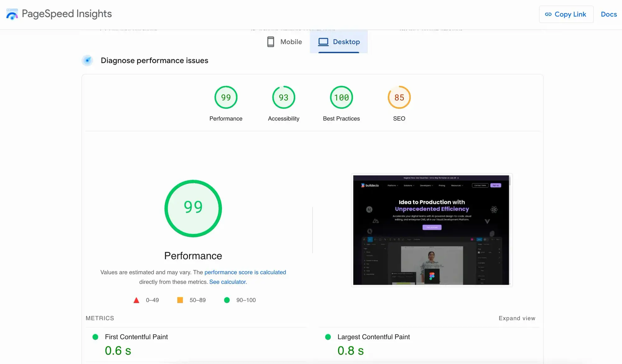Viewport: 622px width, 364px height.
Task: Jump to the SEO 85 gauge
Action: pos(399,97)
